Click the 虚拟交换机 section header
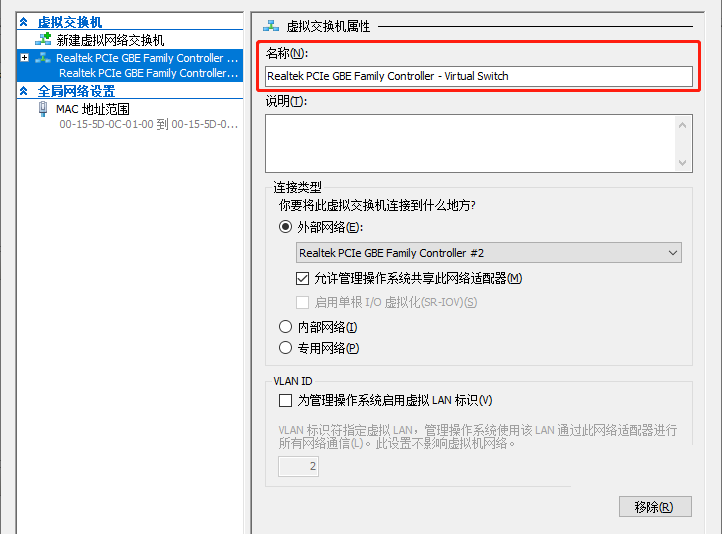The image size is (722, 536). point(70,22)
